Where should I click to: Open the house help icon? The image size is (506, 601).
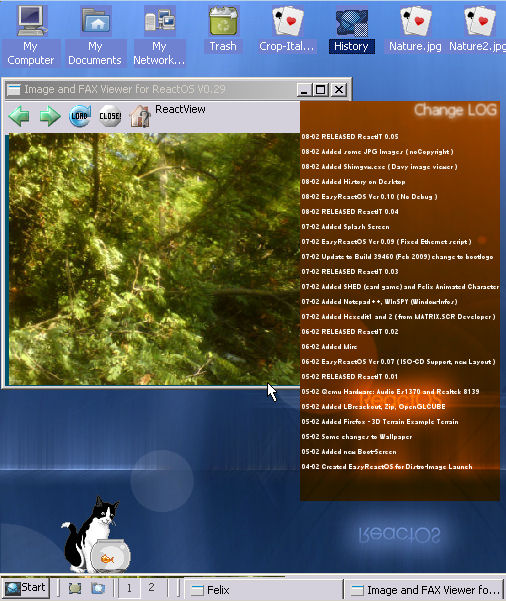pyautogui.click(x=140, y=116)
